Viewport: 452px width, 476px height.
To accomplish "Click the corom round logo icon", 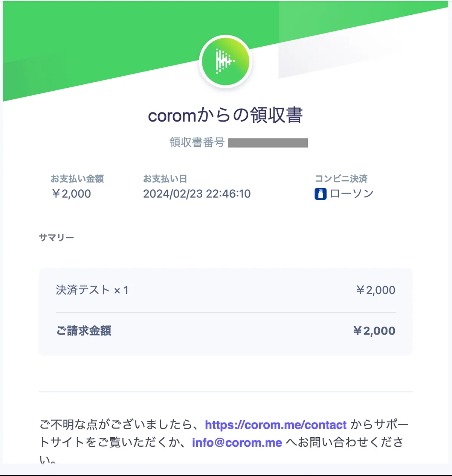I will tap(225, 61).
